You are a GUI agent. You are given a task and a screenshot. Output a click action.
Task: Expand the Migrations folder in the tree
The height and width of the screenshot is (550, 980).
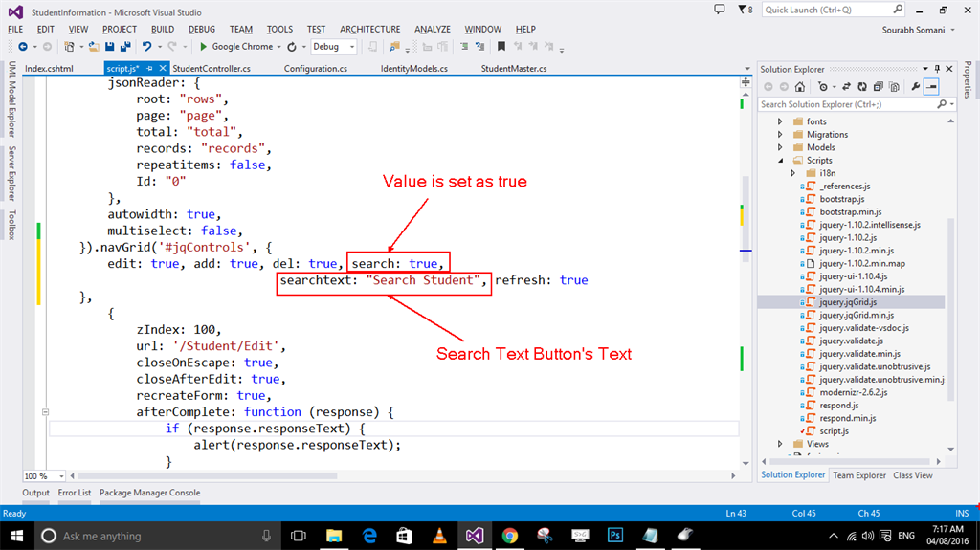tap(780, 135)
